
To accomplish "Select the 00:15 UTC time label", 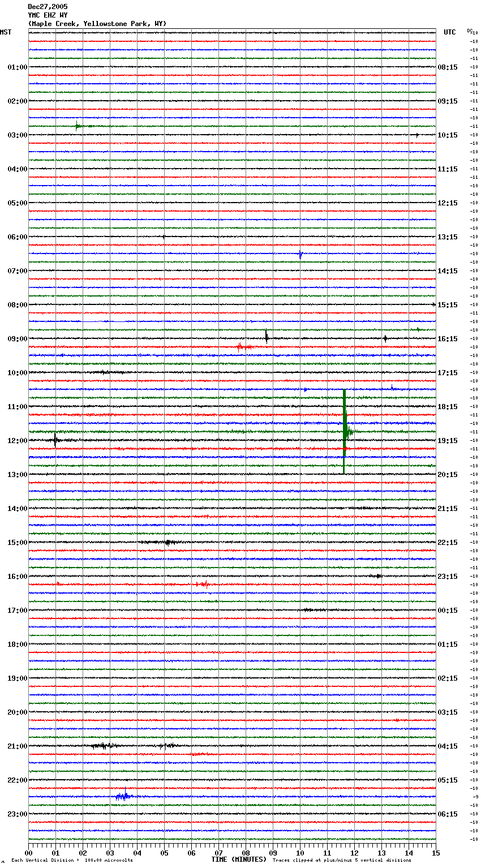I will (448, 611).
